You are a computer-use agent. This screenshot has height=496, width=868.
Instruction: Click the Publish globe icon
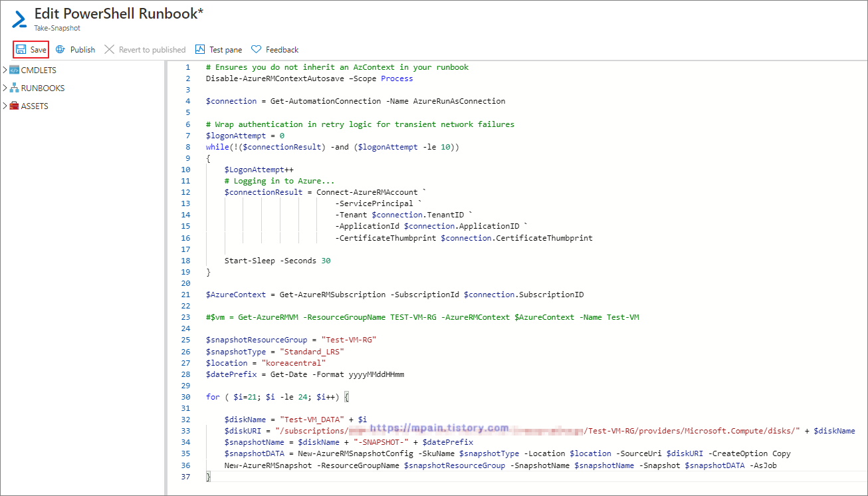coord(60,49)
